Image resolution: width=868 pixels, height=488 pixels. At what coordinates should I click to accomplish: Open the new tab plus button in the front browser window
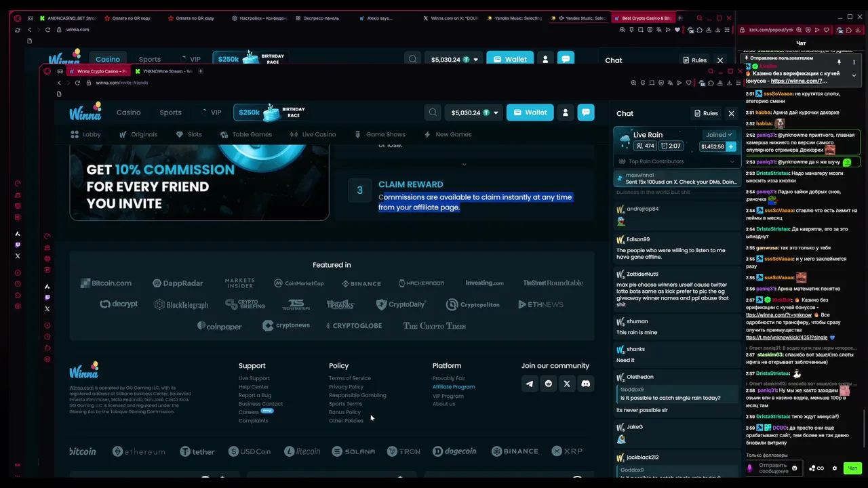coord(200,71)
